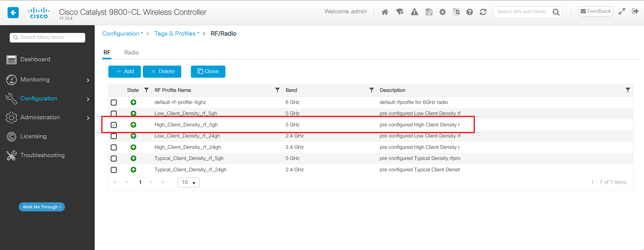
Task: Open the Band column filter icon
Action: [x=371, y=90]
